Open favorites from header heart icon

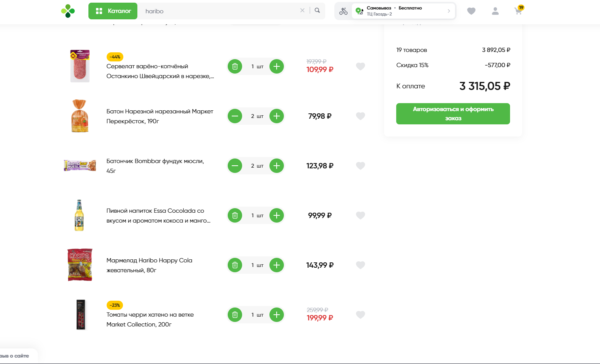[471, 11]
